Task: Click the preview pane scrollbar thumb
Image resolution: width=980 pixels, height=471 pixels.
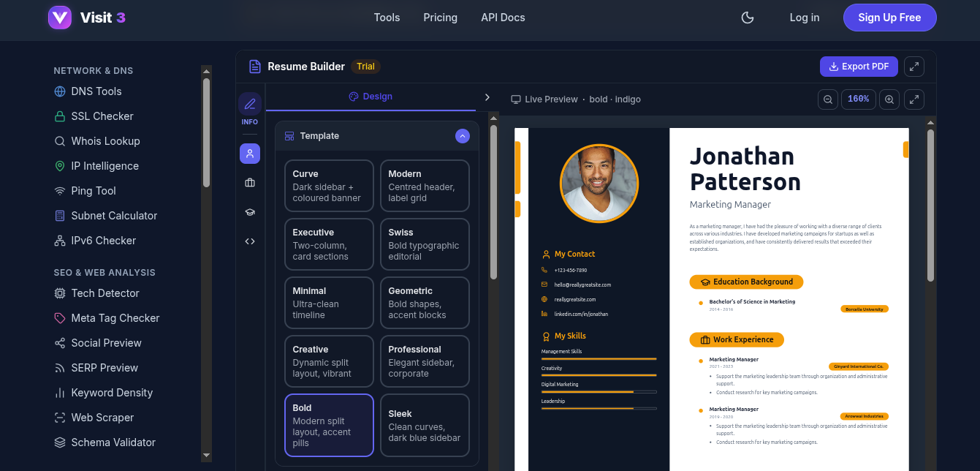Action: point(930,205)
